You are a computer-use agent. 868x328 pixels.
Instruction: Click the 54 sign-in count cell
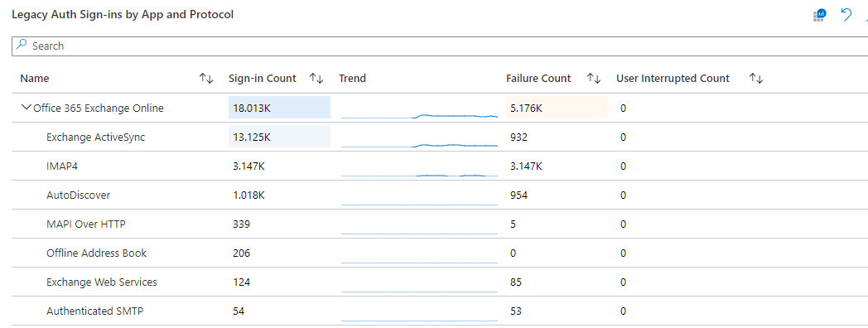click(x=239, y=311)
